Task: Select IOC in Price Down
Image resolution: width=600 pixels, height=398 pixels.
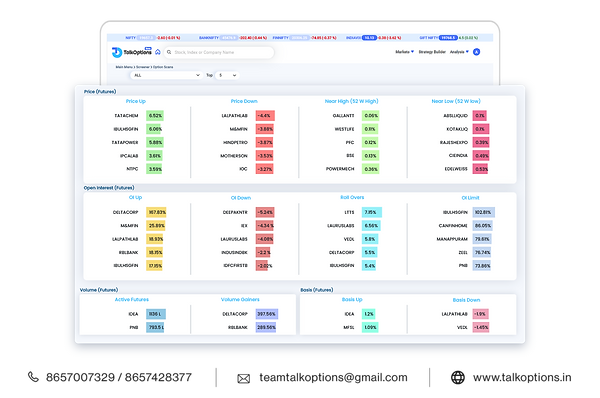Action: [243, 169]
